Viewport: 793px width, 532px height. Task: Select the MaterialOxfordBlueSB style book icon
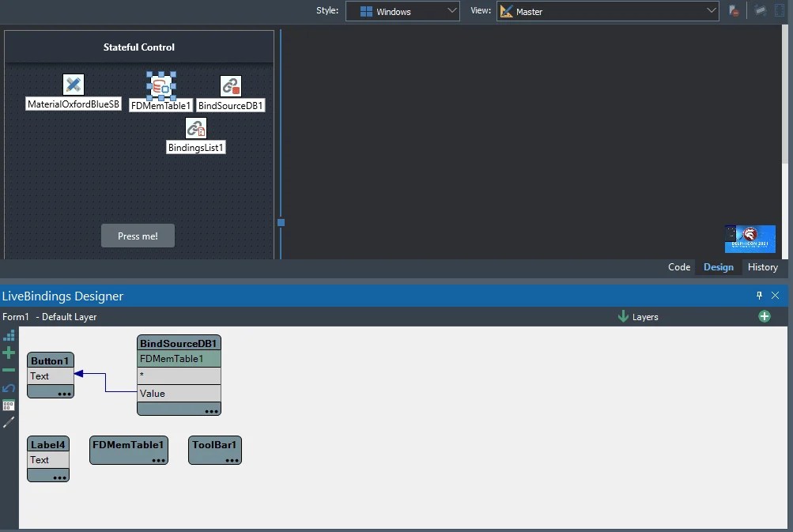click(x=74, y=85)
